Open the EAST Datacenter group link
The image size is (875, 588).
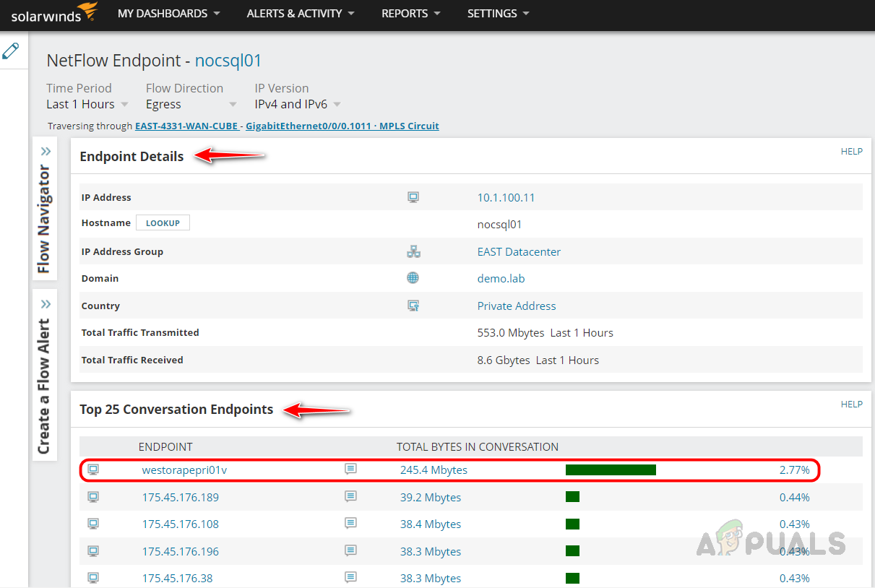[x=519, y=251]
